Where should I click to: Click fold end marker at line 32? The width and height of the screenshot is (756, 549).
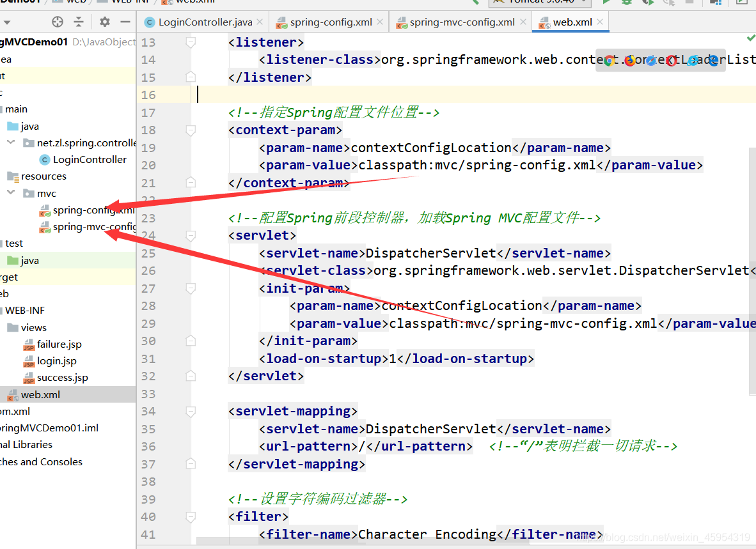point(191,376)
